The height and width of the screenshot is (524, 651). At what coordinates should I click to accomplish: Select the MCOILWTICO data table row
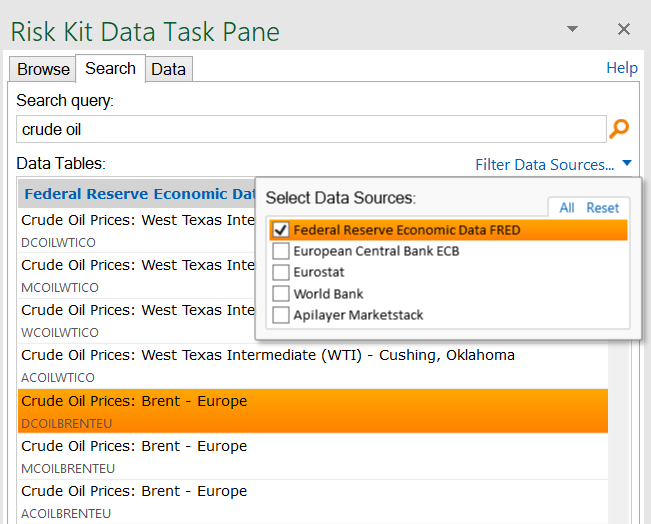coord(137,275)
